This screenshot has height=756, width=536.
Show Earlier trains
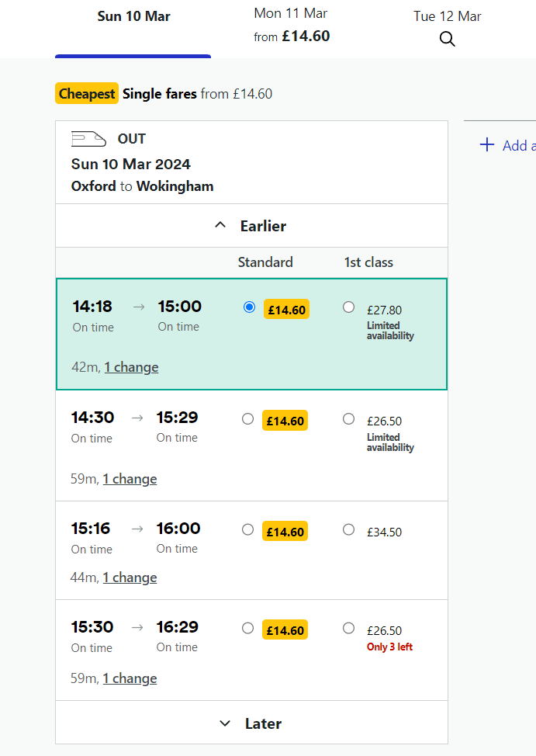point(251,226)
